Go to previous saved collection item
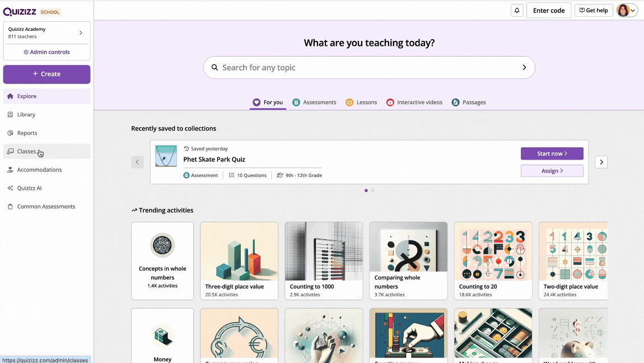Screen dimensions: 644x363 pyautogui.click(x=138, y=162)
